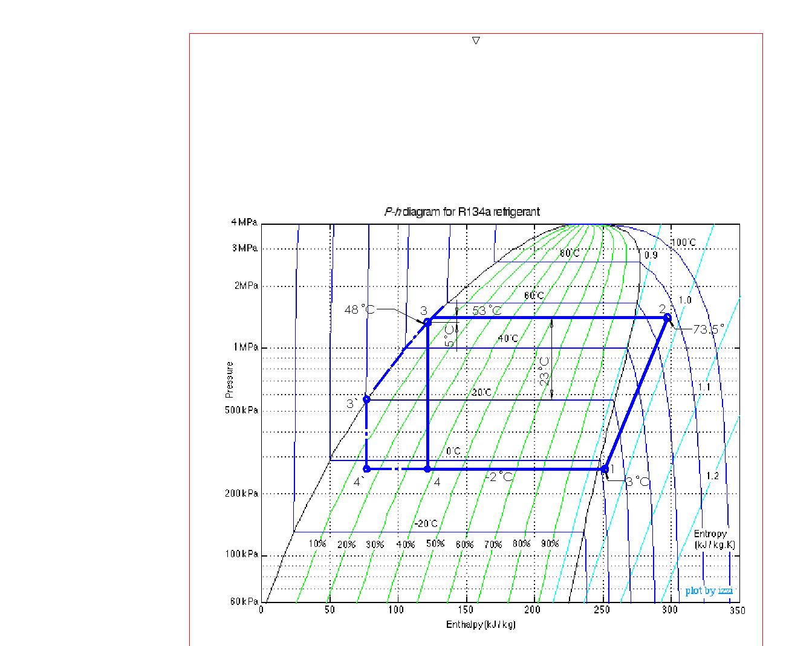The width and height of the screenshot is (812, 646).
Task: Select the '2MPa' pressure axis label
Action: 246,285
